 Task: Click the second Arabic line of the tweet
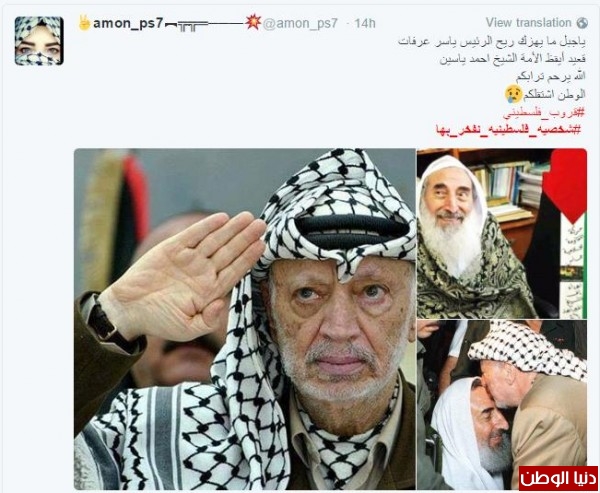(x=512, y=59)
